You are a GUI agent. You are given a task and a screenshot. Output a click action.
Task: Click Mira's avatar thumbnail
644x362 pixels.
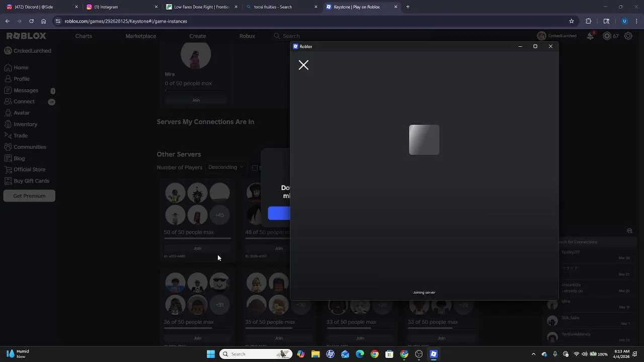(x=196, y=55)
